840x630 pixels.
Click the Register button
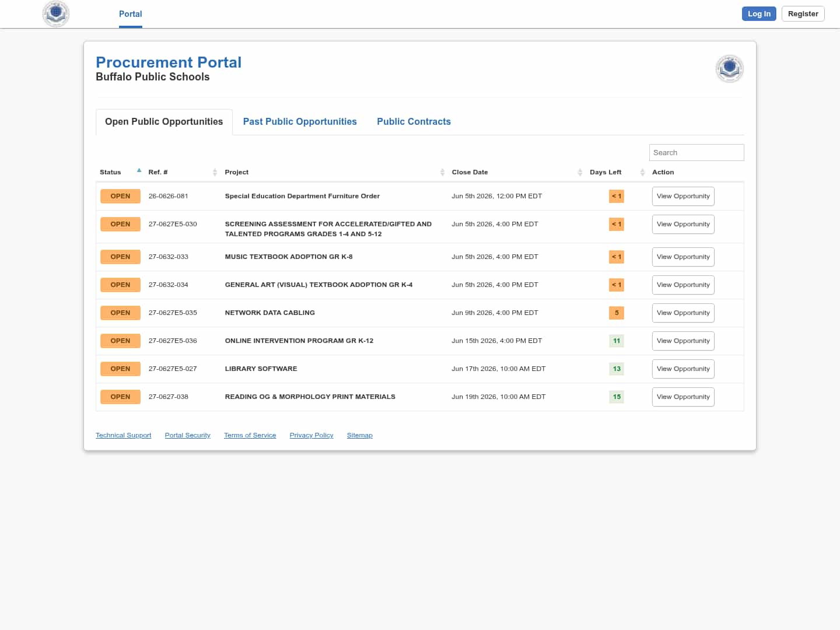(803, 13)
